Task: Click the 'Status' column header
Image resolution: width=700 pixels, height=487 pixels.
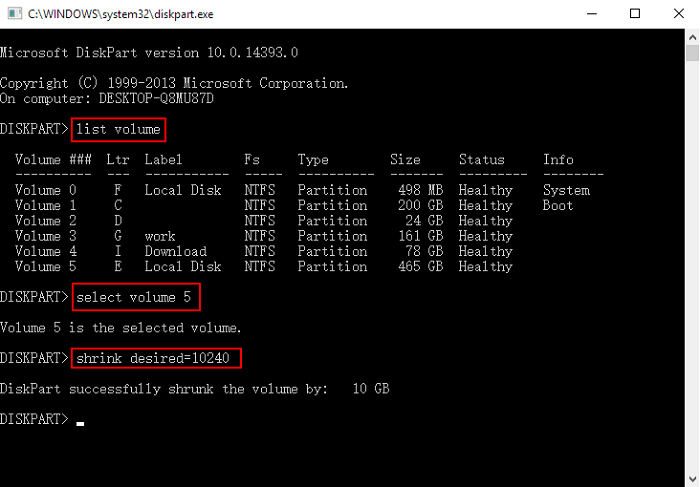Action: 482,160
